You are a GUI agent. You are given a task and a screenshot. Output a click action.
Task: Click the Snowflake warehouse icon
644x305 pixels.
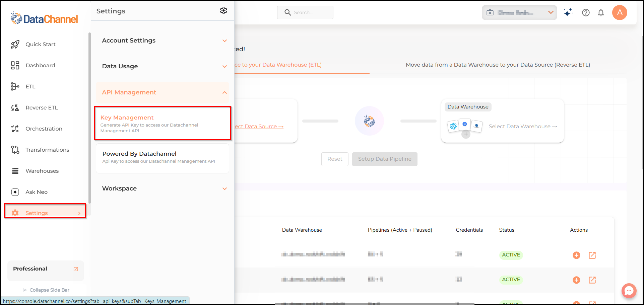pyautogui.click(x=453, y=126)
